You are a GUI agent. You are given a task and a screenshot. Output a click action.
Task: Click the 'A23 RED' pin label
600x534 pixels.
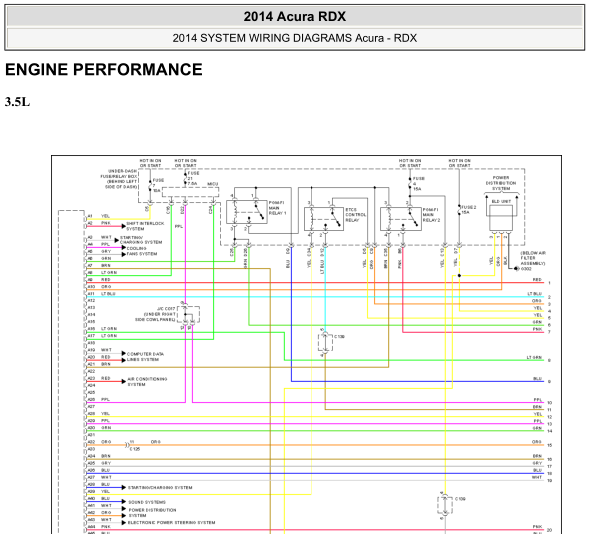pyautogui.click(x=99, y=378)
